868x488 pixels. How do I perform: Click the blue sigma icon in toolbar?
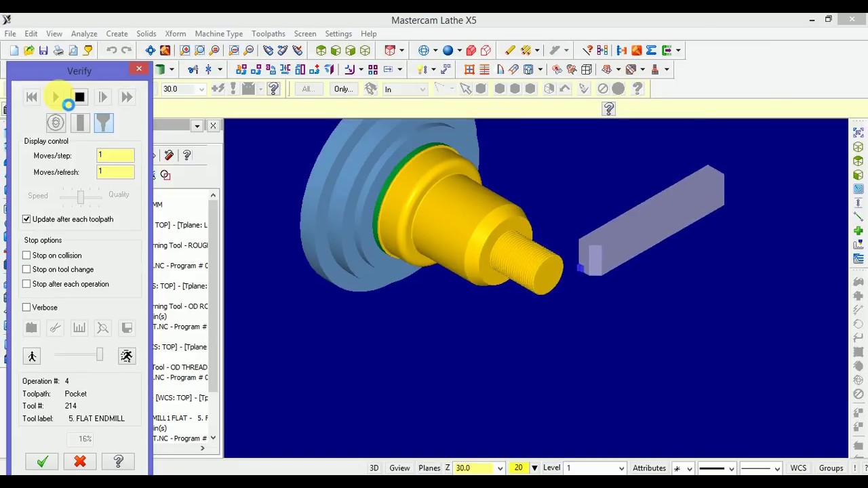(651, 50)
